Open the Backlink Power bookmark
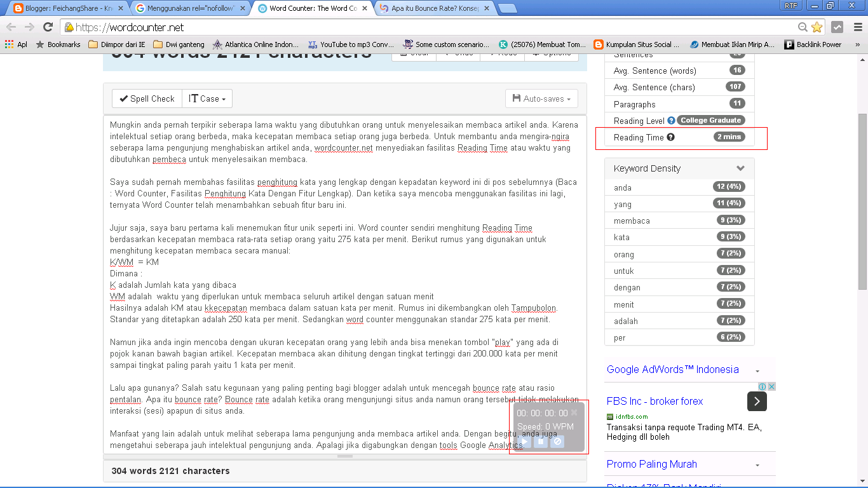The height and width of the screenshot is (488, 868). tap(813, 44)
